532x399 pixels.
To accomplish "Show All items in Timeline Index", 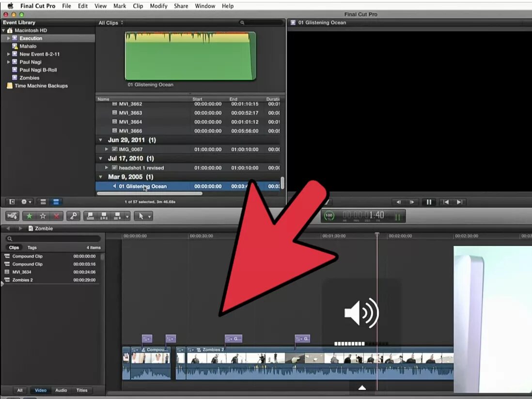I will point(20,390).
